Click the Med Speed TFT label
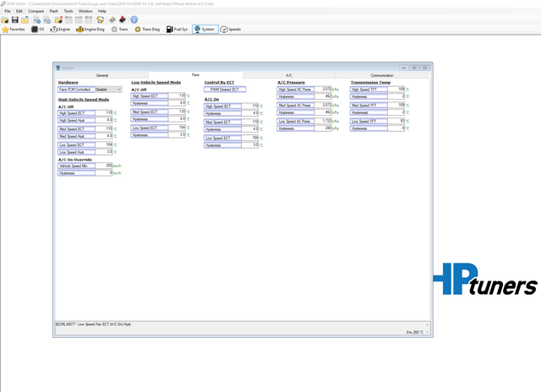541x392 pixels. 369,105
